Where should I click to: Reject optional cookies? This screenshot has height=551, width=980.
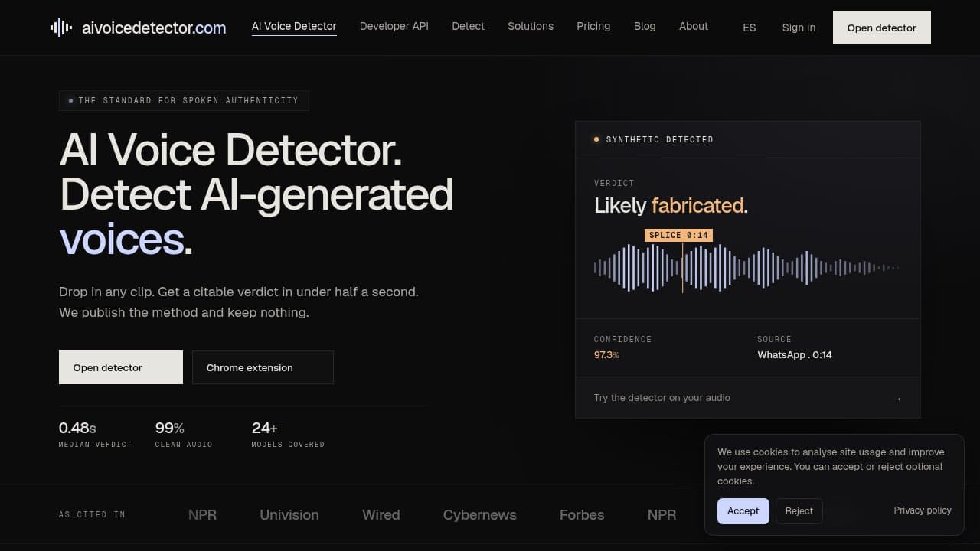point(799,511)
